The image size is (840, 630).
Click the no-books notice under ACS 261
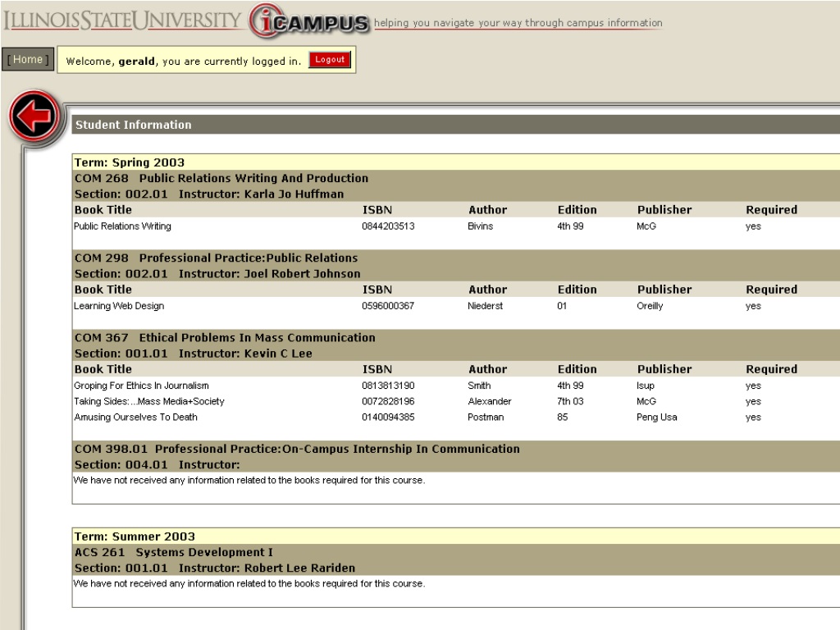click(249, 583)
